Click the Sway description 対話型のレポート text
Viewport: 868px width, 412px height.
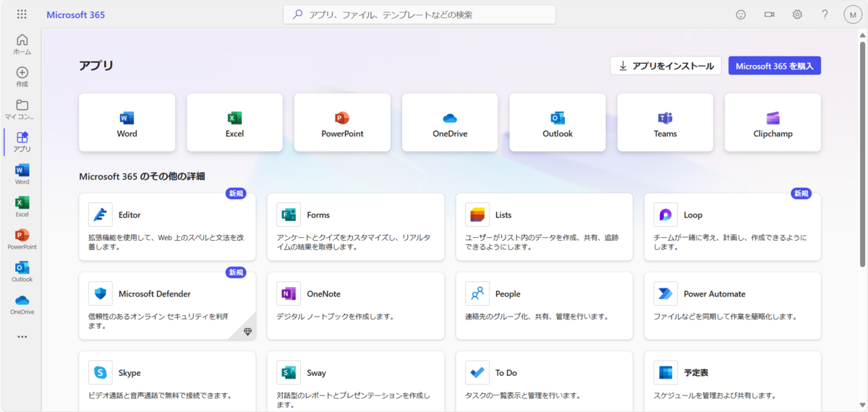point(353,400)
